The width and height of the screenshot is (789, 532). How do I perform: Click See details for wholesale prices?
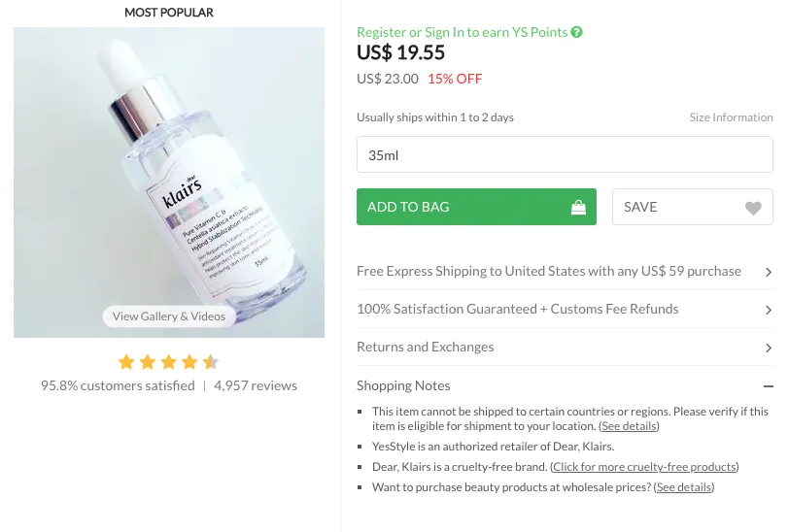(683, 487)
